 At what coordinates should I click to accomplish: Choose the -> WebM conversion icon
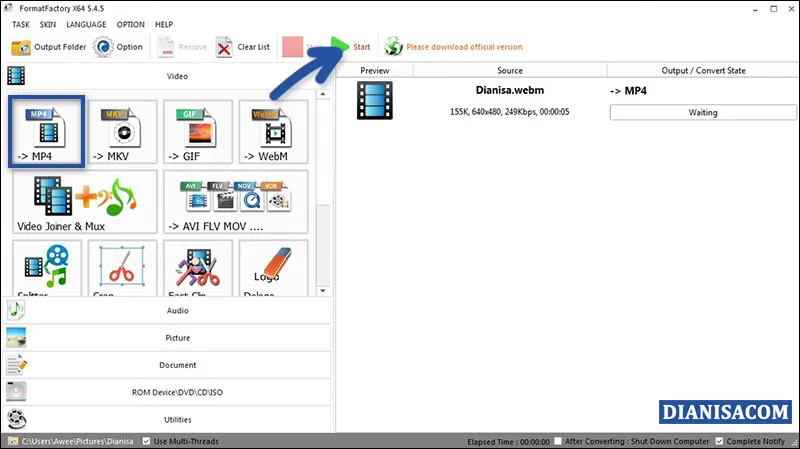click(273, 132)
